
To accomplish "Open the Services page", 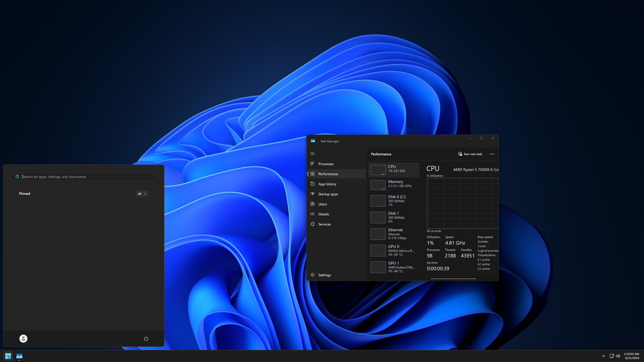I will coord(337,224).
